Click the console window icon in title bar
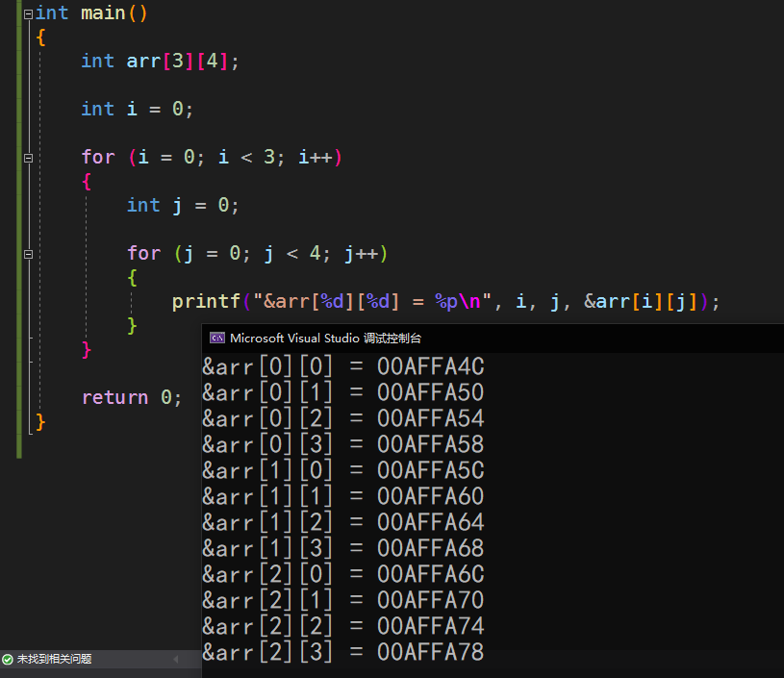The image size is (784, 678). [217, 338]
